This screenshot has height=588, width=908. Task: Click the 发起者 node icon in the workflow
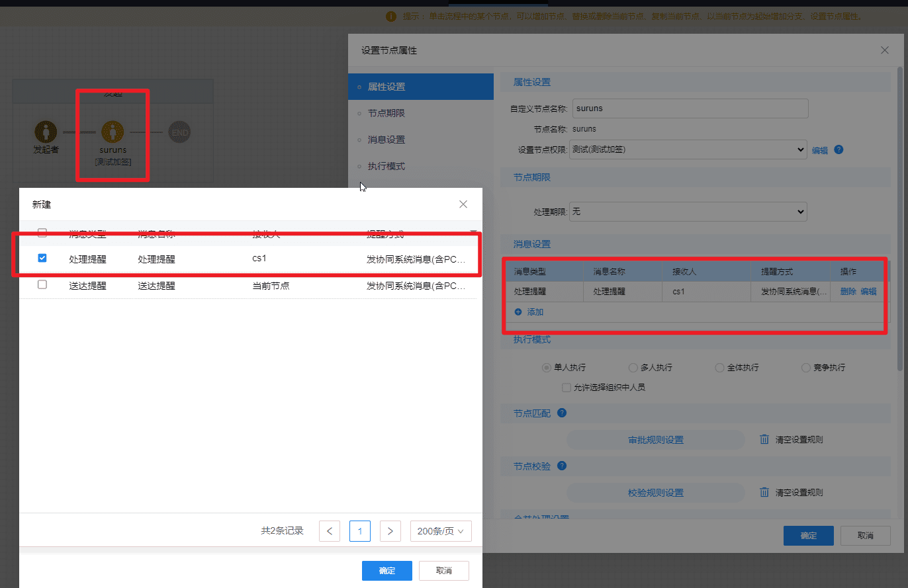coord(46,132)
